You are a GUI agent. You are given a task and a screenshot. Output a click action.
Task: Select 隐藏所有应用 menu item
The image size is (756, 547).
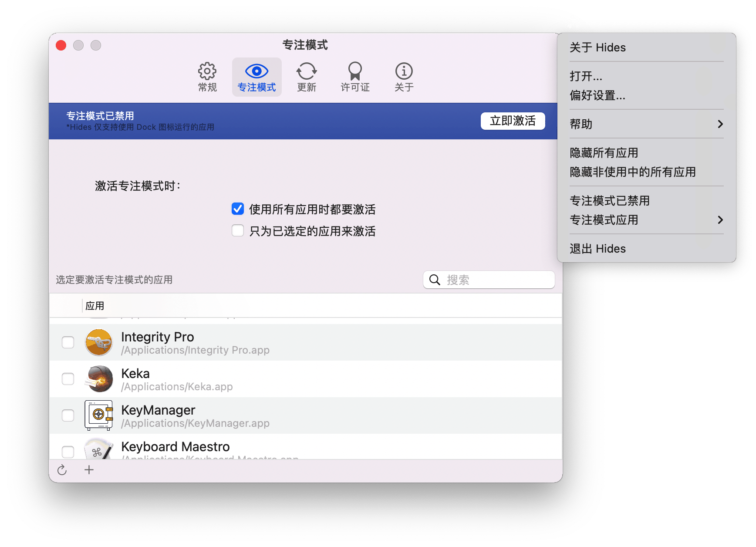pyautogui.click(x=647, y=153)
